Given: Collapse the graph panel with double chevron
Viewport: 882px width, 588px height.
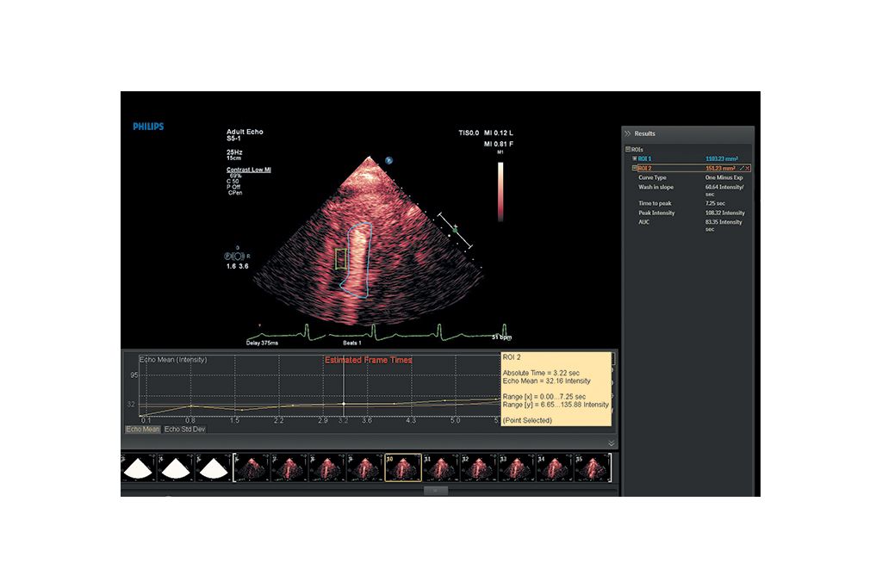Looking at the screenshot, I should click(x=612, y=443).
